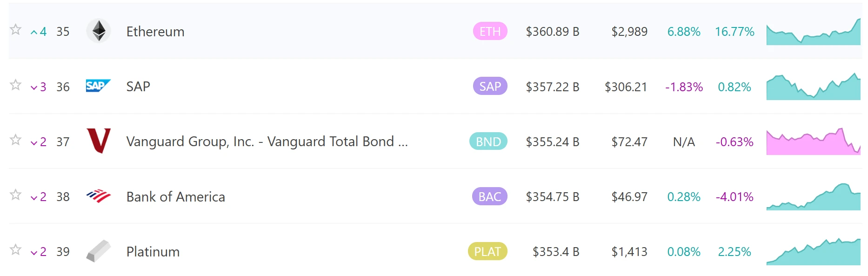Click the purple BAC ticker badge
Image resolution: width=868 pixels, height=276 pixels.
click(x=489, y=197)
